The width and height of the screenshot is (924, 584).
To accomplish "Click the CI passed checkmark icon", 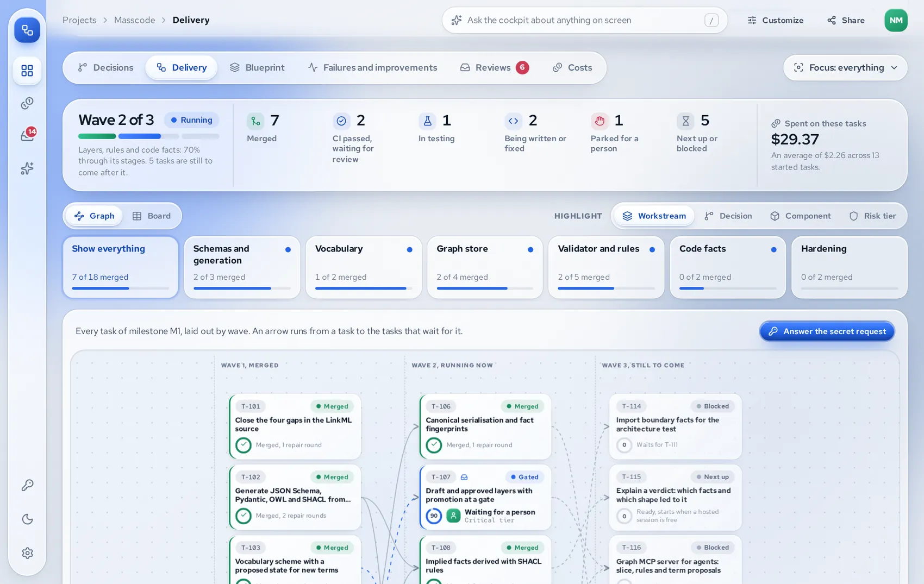I will (x=341, y=121).
